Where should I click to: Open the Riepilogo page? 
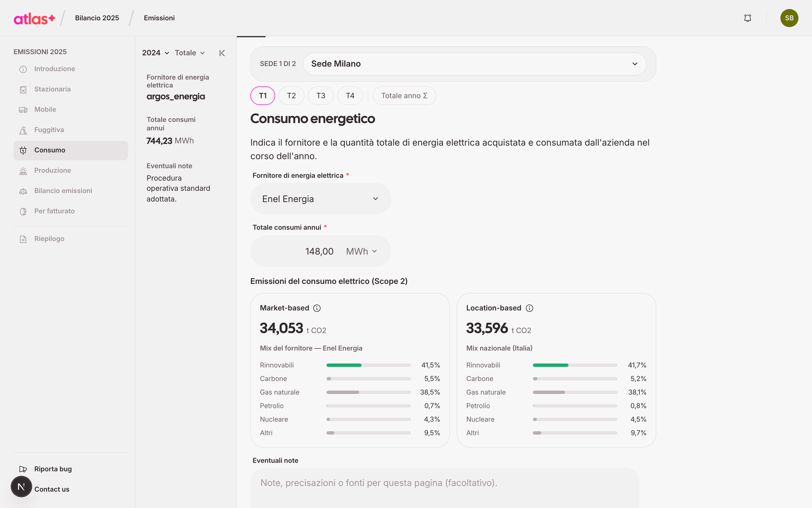coord(70,239)
